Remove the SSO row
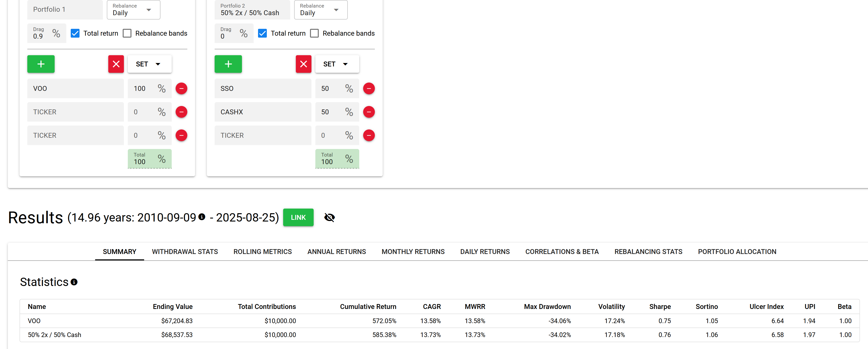Image resolution: width=868 pixels, height=349 pixels. tap(369, 88)
